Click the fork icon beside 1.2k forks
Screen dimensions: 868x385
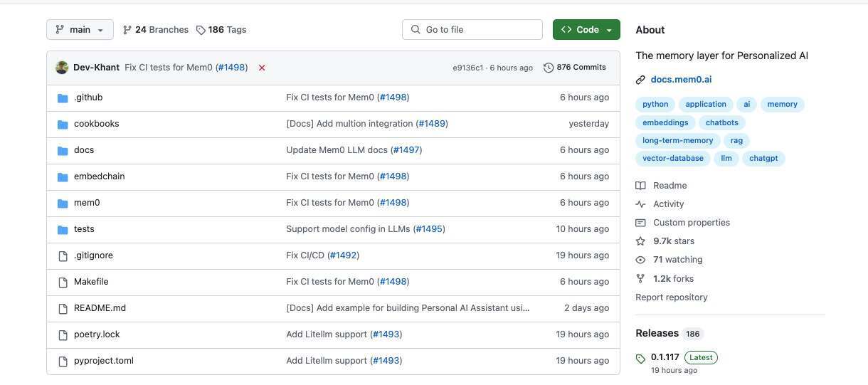click(640, 279)
